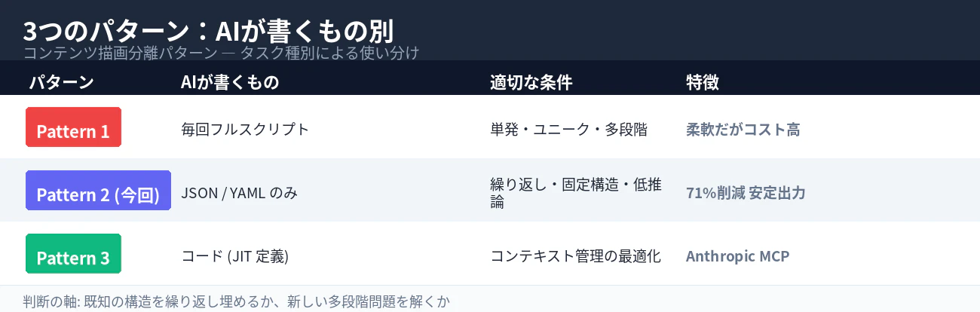Click the パターン column header
Screen dimensions: 980x312
(x=62, y=83)
